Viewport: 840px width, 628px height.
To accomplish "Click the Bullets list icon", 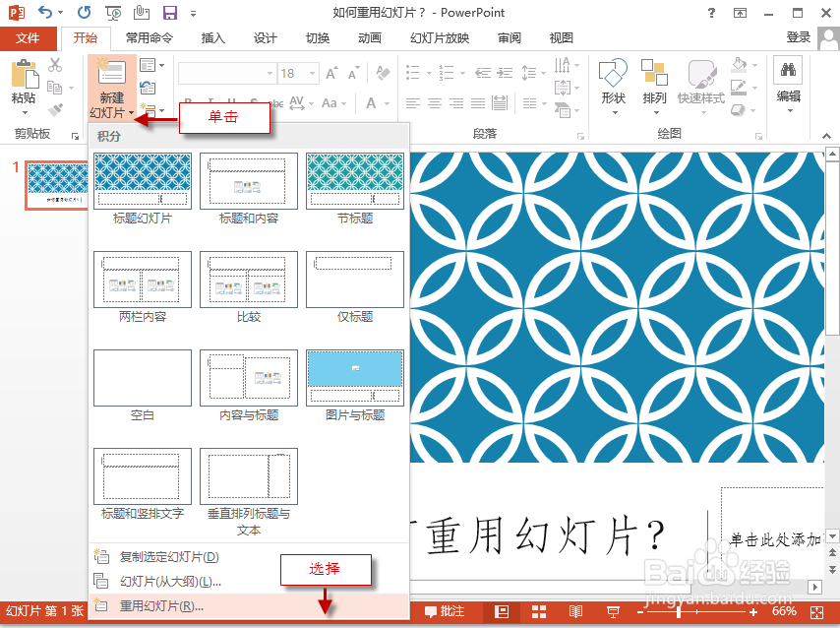I will click(412, 73).
